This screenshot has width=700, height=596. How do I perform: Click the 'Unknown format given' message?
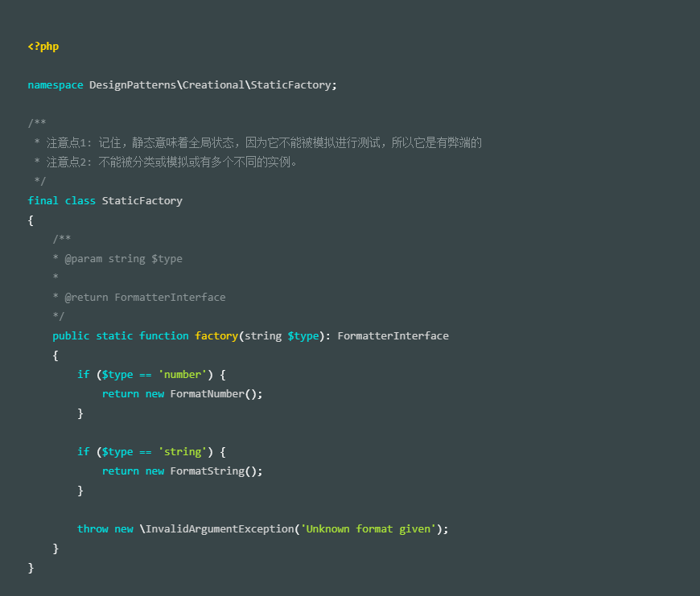369,529
